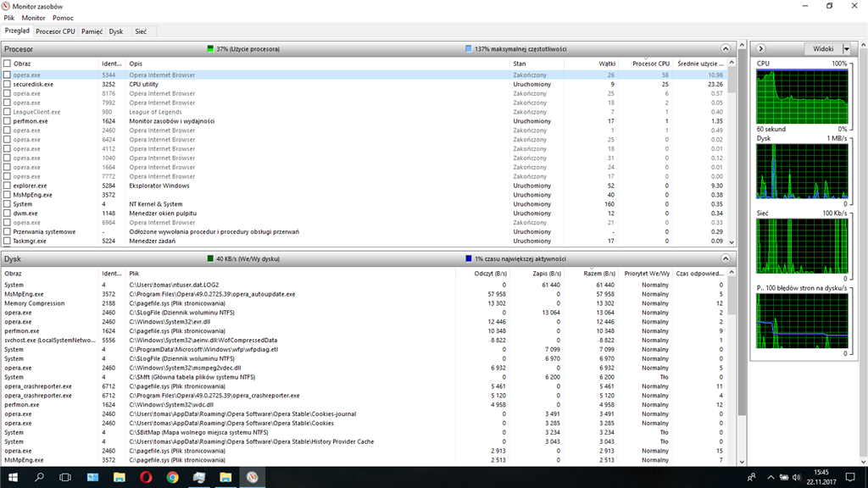
Task: Click the Sieć network graph
Action: pos(802,247)
